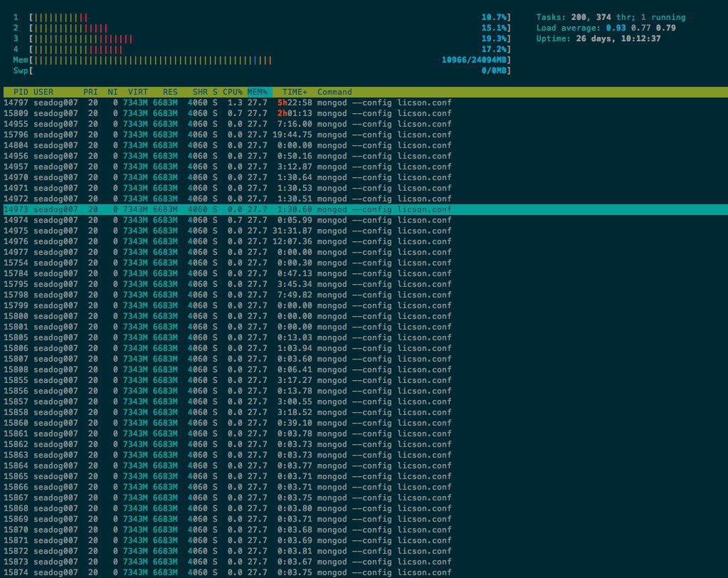
Task: Click the CPU 4 usage meter bar
Action: click(270, 49)
